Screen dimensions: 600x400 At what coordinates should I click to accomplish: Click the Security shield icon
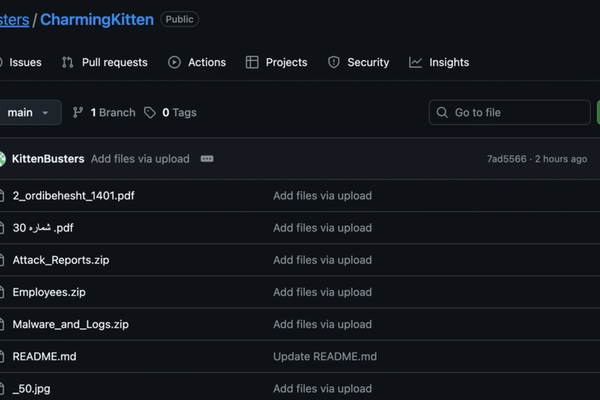coord(334,62)
